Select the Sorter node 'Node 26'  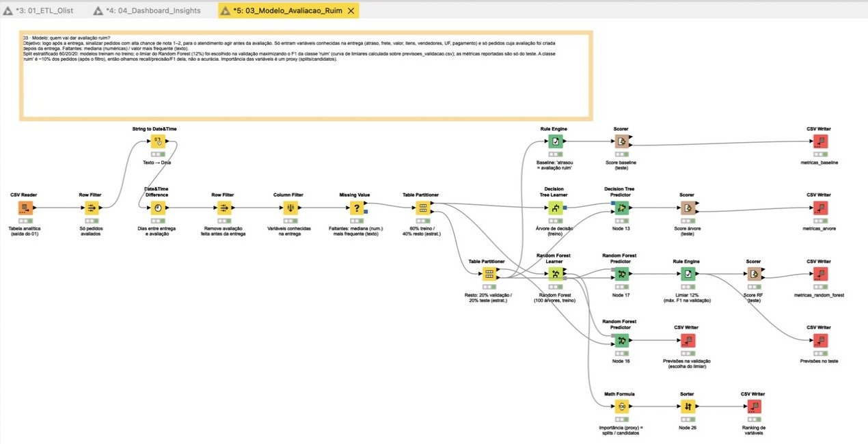(x=687, y=406)
